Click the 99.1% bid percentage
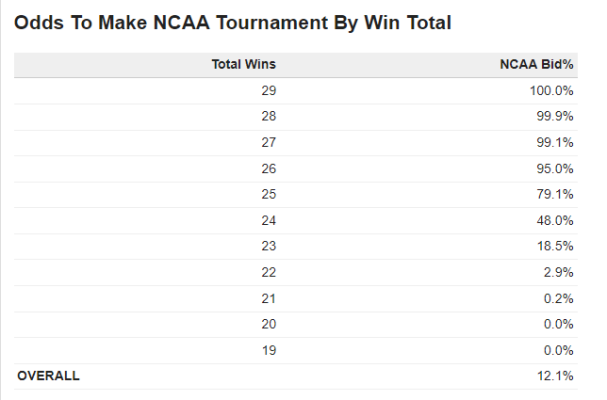Viewport: 607px width, 400px height. tap(555, 142)
